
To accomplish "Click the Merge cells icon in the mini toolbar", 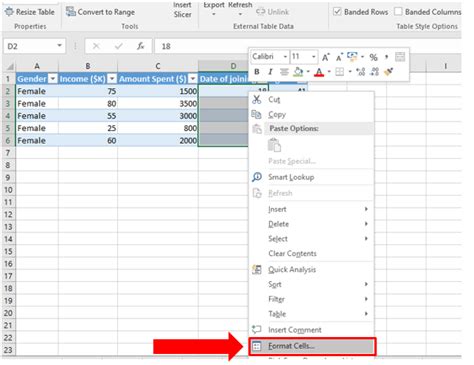I will pyautogui.click(x=400, y=57).
